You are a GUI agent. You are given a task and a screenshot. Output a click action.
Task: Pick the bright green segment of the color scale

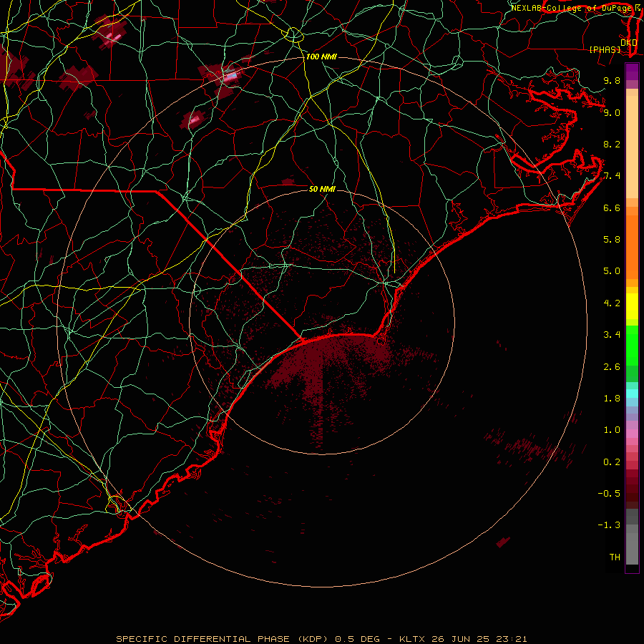pos(632,345)
